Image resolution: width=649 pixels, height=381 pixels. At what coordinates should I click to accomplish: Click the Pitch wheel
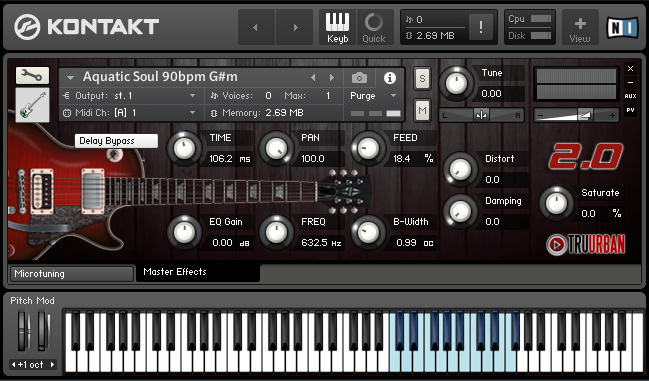click(x=22, y=331)
